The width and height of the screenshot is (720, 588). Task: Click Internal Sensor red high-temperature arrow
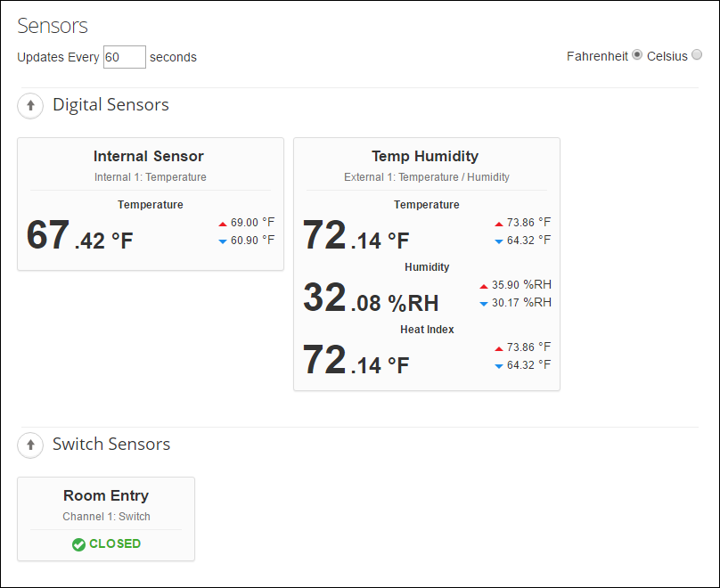[223, 223]
